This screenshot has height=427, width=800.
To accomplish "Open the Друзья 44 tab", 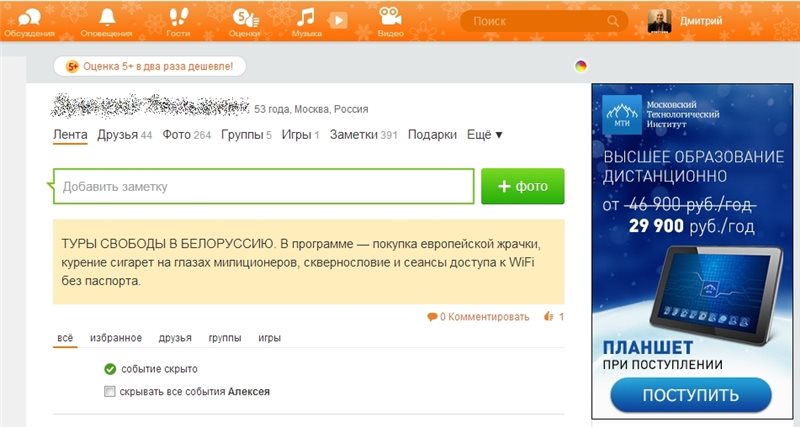I will coord(124,135).
